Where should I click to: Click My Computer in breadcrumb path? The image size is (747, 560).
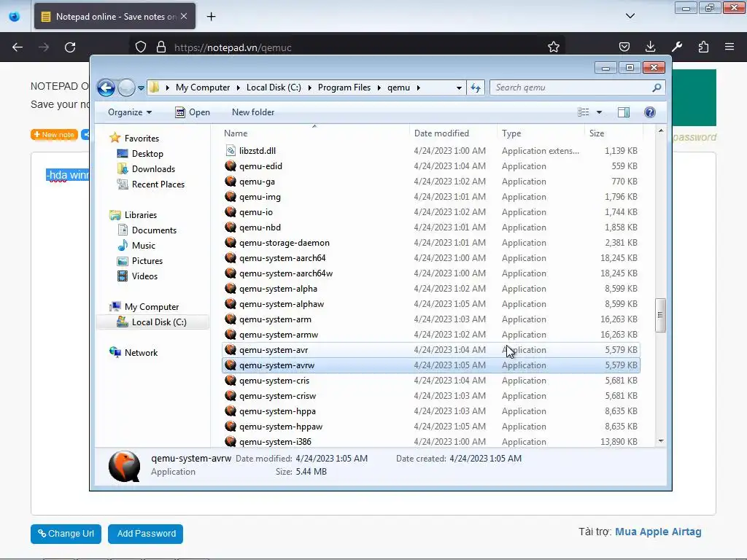click(203, 87)
